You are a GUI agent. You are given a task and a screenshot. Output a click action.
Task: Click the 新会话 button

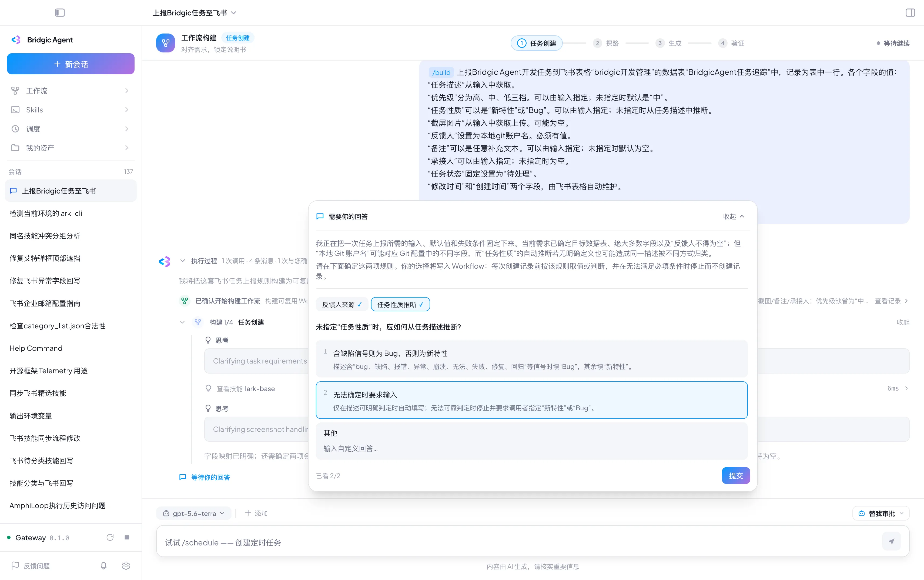(x=71, y=64)
